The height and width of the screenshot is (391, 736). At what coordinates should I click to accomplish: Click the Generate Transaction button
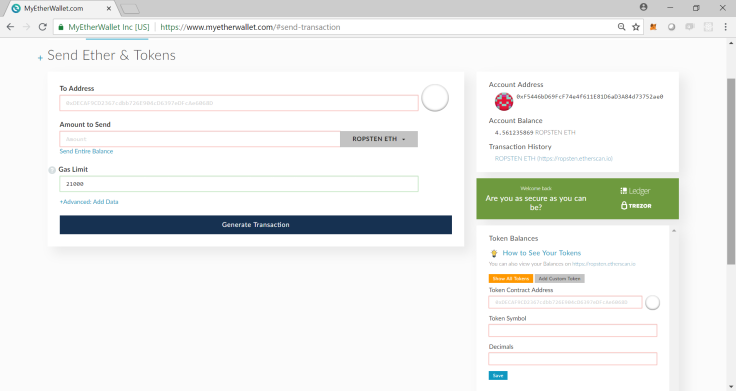pos(256,225)
